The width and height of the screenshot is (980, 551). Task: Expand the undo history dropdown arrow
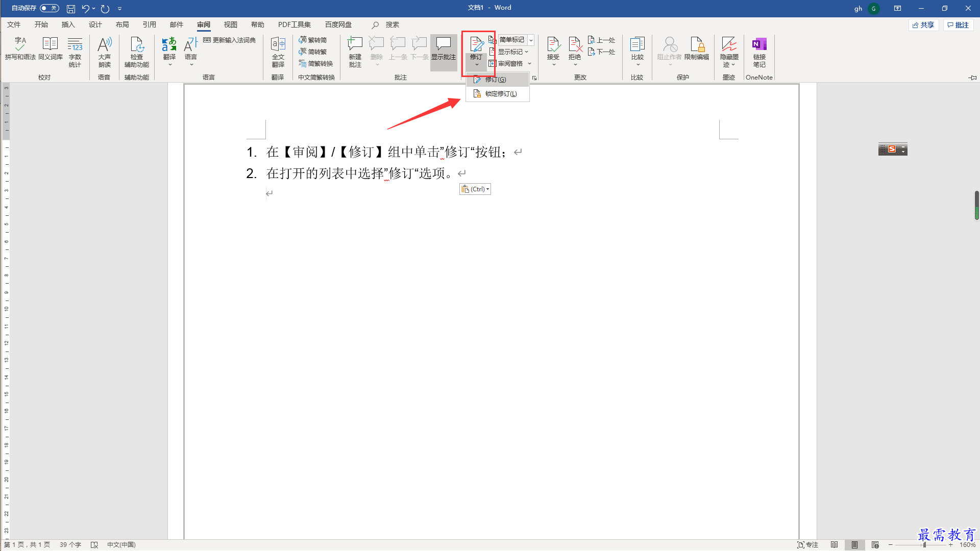point(94,8)
